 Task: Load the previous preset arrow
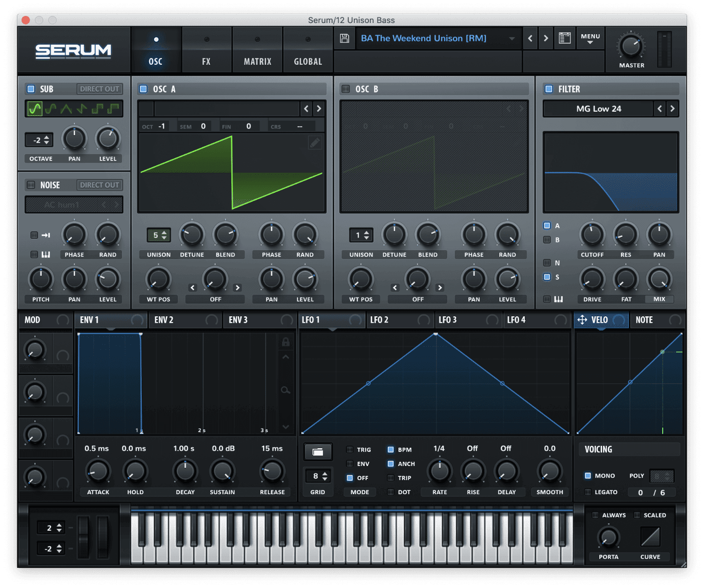tap(530, 38)
